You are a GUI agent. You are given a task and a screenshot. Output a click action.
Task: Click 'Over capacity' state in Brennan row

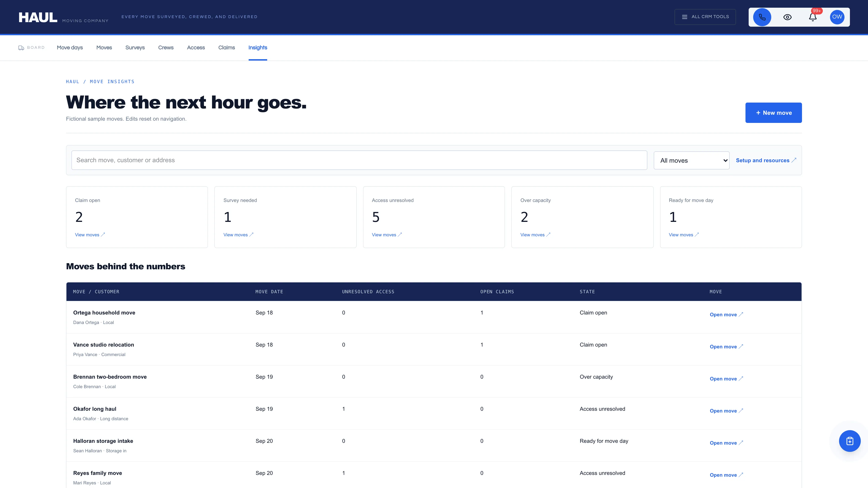[596, 377]
